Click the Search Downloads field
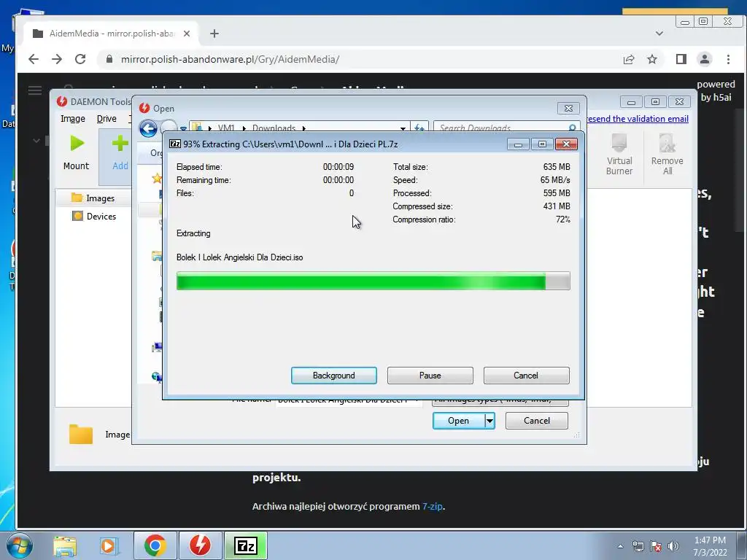 coord(506,128)
